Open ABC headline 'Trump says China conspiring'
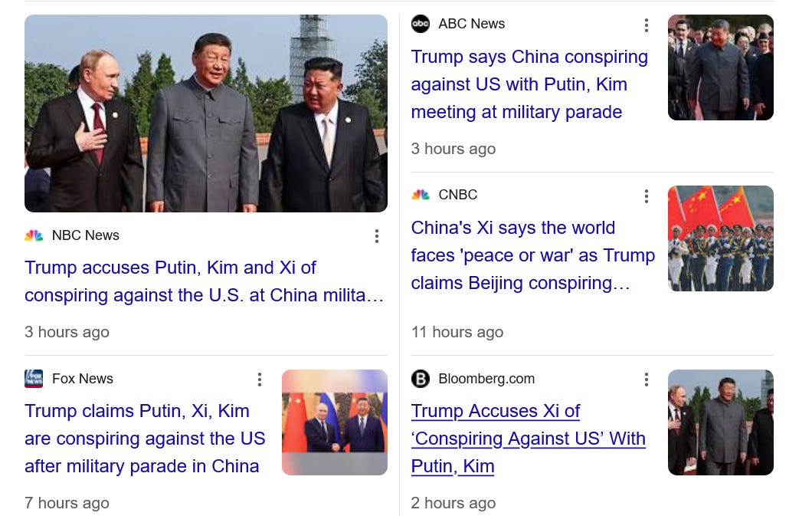812x516 pixels. 529,84
